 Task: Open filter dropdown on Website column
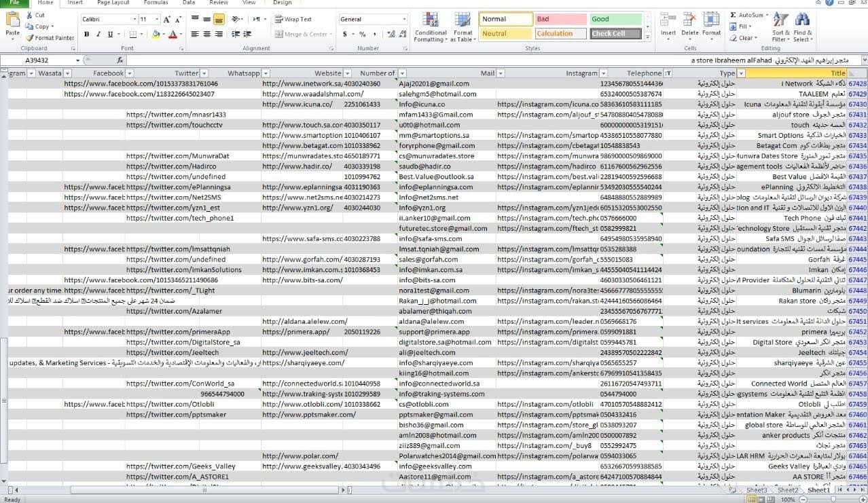(348, 73)
